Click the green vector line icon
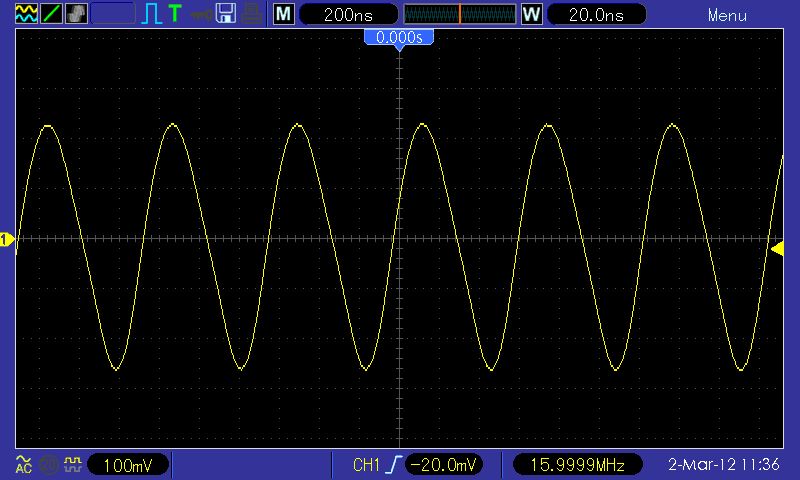 (51, 14)
